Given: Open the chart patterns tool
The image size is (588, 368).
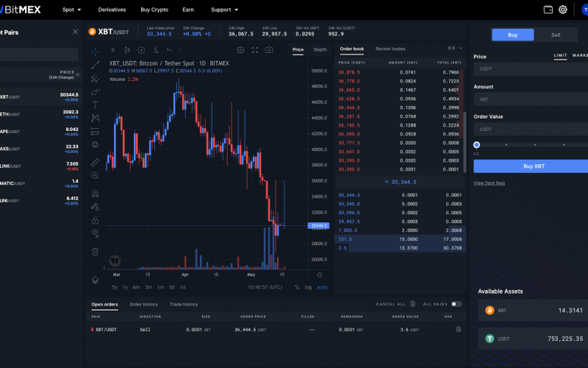Looking at the screenshot, I should pos(96,118).
